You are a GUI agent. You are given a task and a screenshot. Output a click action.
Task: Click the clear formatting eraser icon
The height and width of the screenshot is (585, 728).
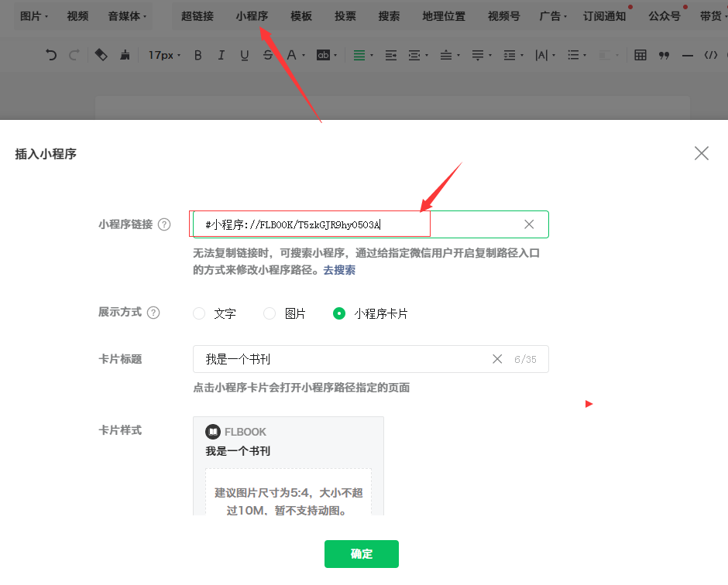(101, 55)
